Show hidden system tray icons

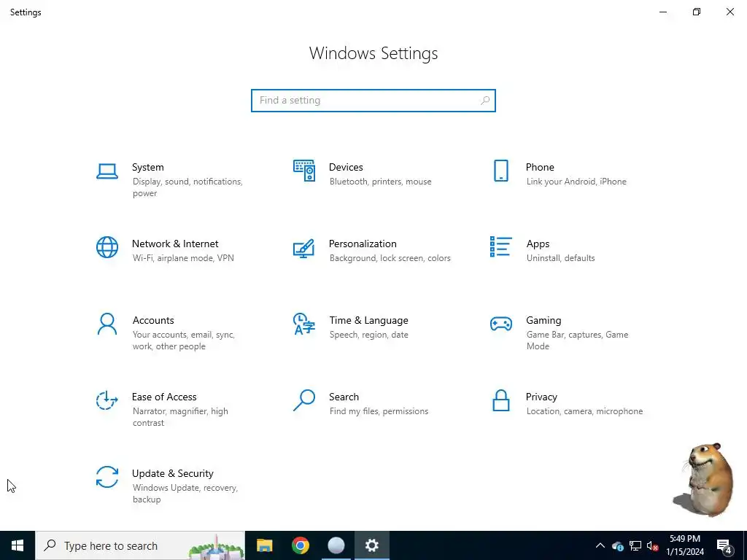[600, 545]
